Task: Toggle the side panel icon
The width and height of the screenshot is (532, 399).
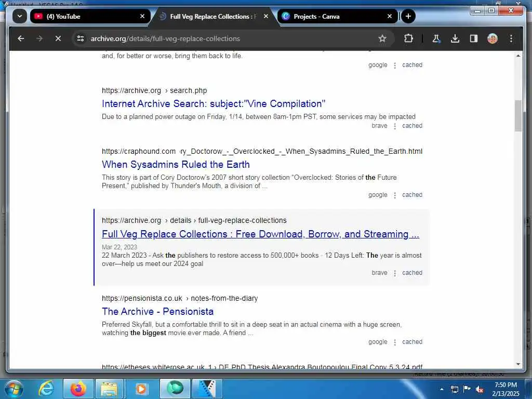Action: (474, 38)
